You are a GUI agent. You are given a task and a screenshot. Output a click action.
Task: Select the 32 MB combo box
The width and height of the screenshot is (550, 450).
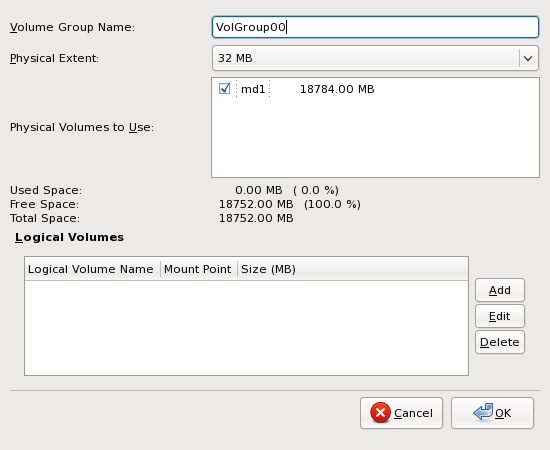tap(375, 58)
